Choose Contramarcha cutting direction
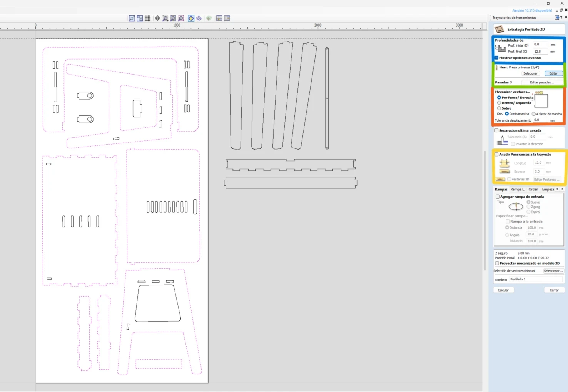The height and width of the screenshot is (392, 568). [x=507, y=114]
